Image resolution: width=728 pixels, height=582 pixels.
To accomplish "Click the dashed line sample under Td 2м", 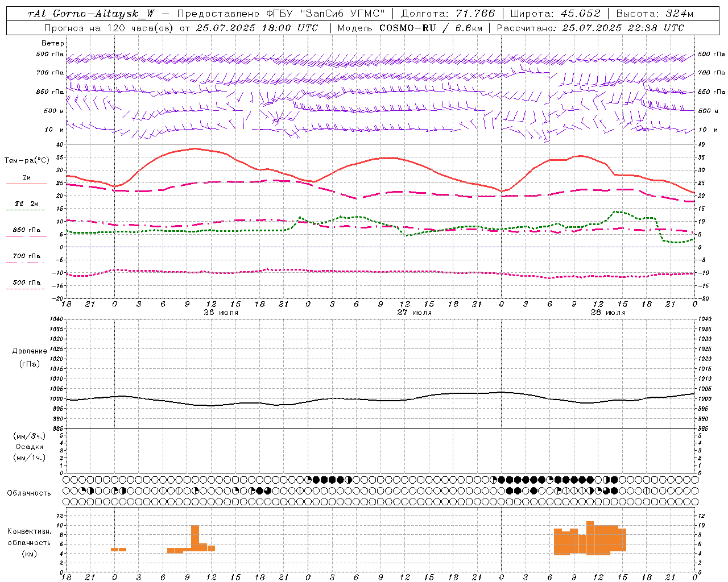I will tap(25, 210).
